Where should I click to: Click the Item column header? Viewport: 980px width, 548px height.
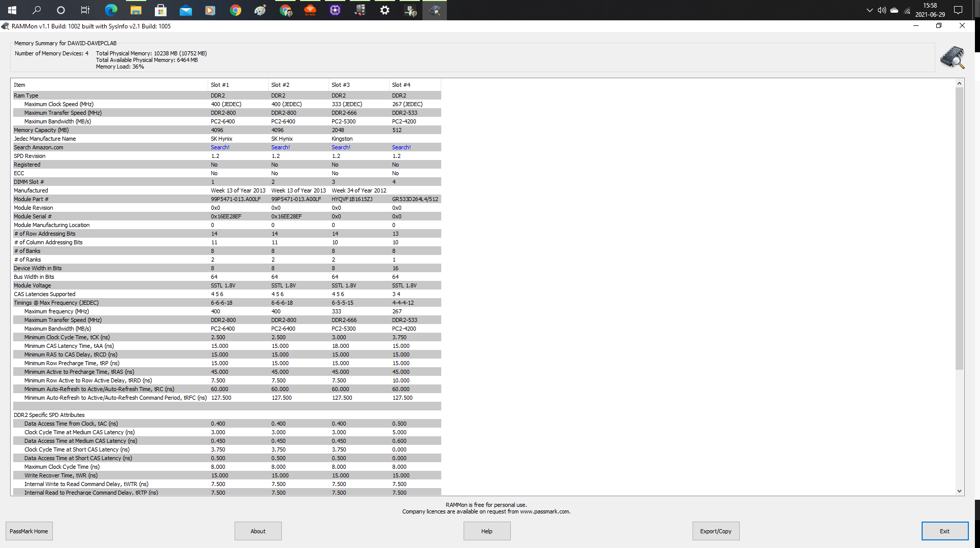tap(110, 85)
